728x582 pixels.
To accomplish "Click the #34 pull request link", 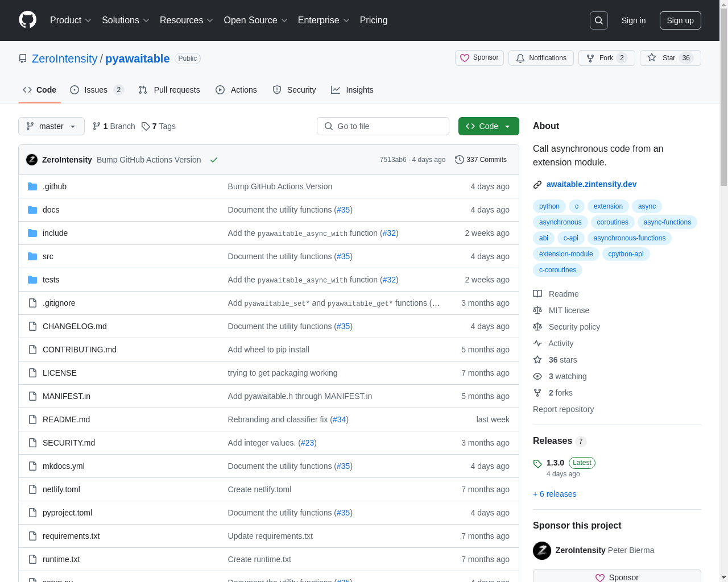I will coord(339,419).
